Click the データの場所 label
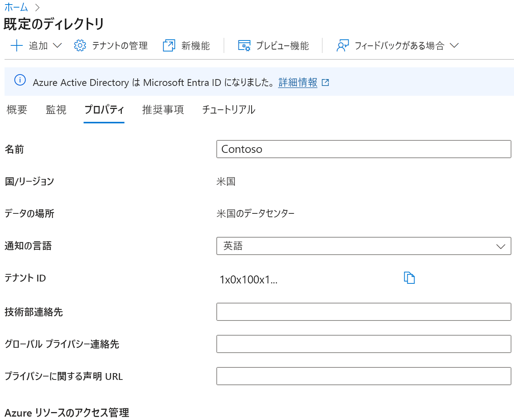Viewport: 514px width, 420px height. click(x=30, y=214)
